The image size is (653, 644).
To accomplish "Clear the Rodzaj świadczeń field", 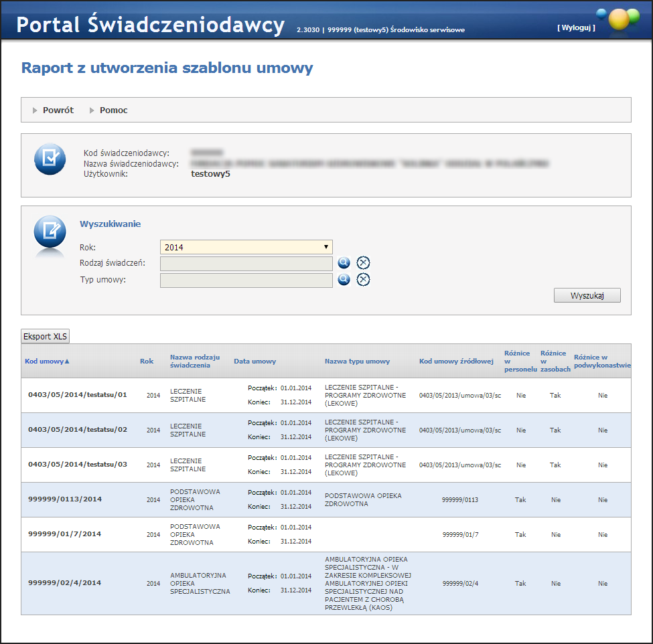I will [364, 263].
